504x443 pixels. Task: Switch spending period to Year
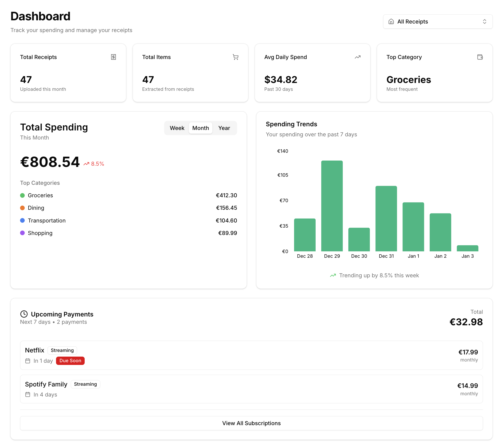(x=224, y=128)
